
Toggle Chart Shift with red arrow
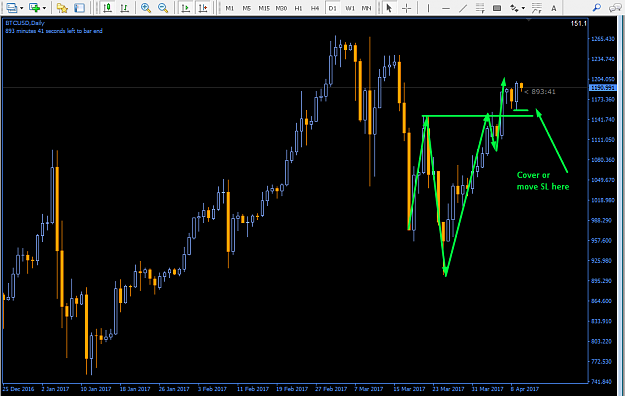[x=203, y=8]
